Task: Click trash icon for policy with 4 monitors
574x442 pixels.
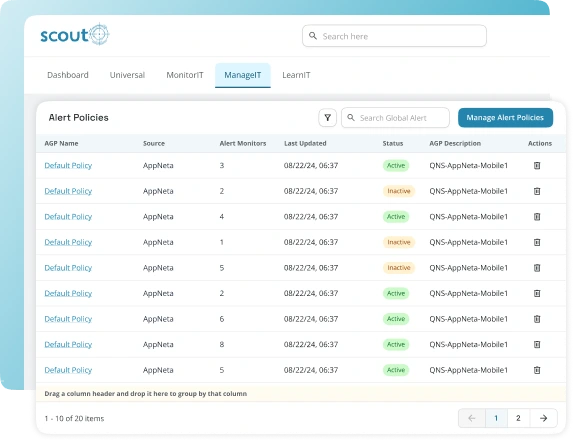Action: click(537, 217)
